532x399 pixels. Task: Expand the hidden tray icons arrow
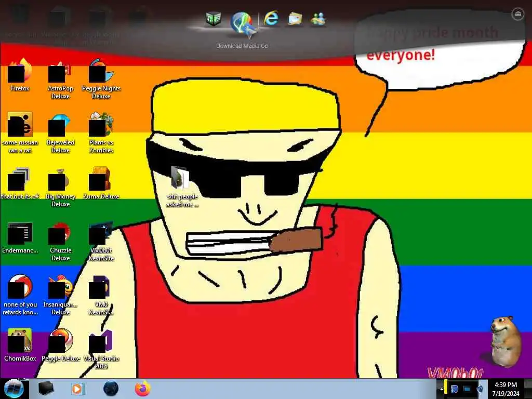pyautogui.click(x=442, y=389)
